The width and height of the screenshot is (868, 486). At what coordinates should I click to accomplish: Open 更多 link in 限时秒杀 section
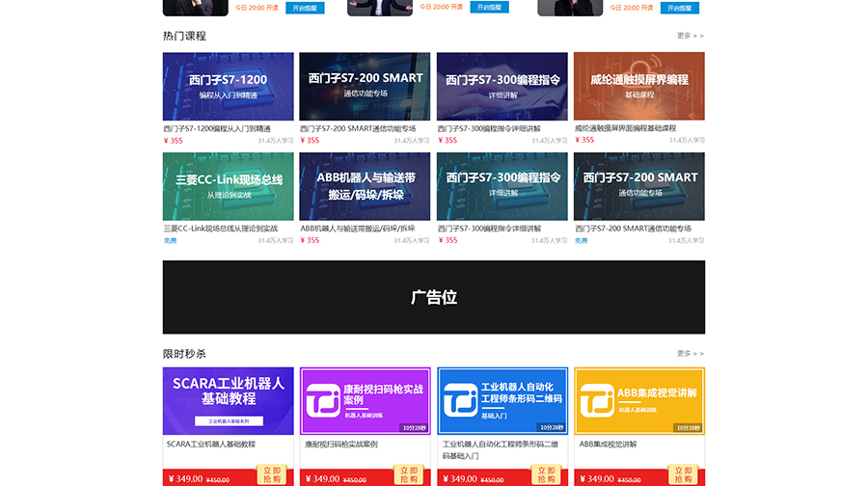click(690, 354)
